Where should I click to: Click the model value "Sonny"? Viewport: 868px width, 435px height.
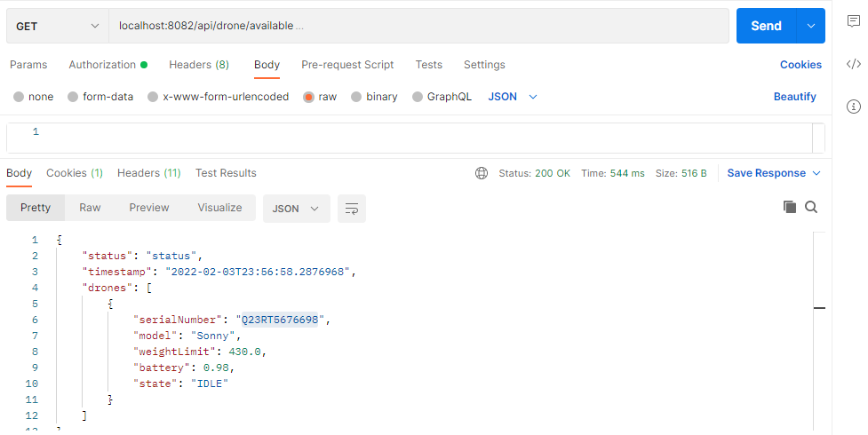coord(213,336)
